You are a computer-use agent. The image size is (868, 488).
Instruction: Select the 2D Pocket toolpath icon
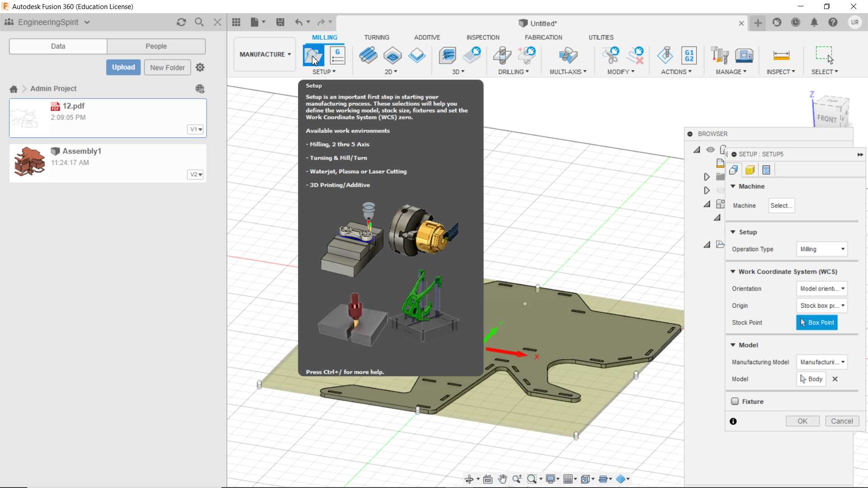point(392,56)
